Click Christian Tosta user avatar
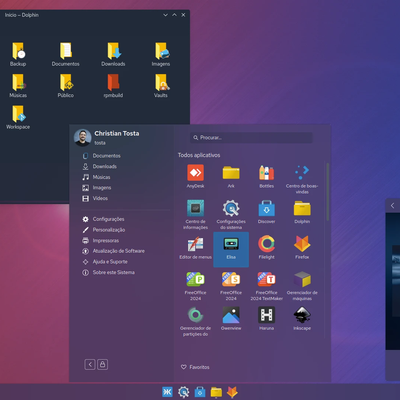The height and width of the screenshot is (400, 400). point(82,137)
